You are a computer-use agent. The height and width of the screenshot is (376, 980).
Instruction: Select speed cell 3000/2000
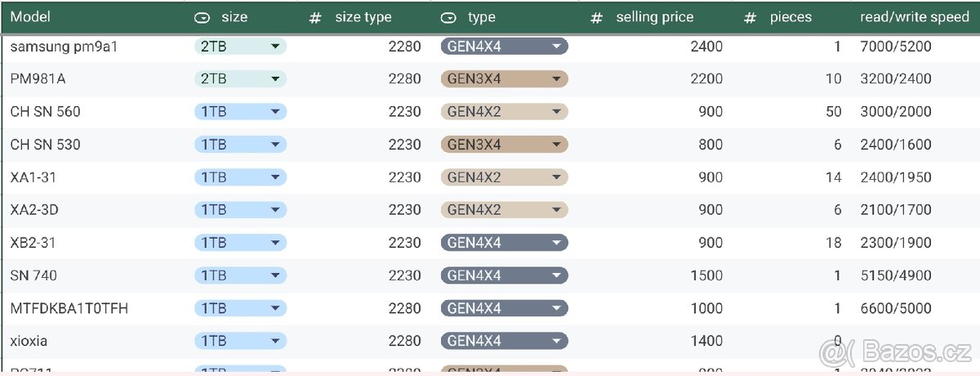point(915,112)
